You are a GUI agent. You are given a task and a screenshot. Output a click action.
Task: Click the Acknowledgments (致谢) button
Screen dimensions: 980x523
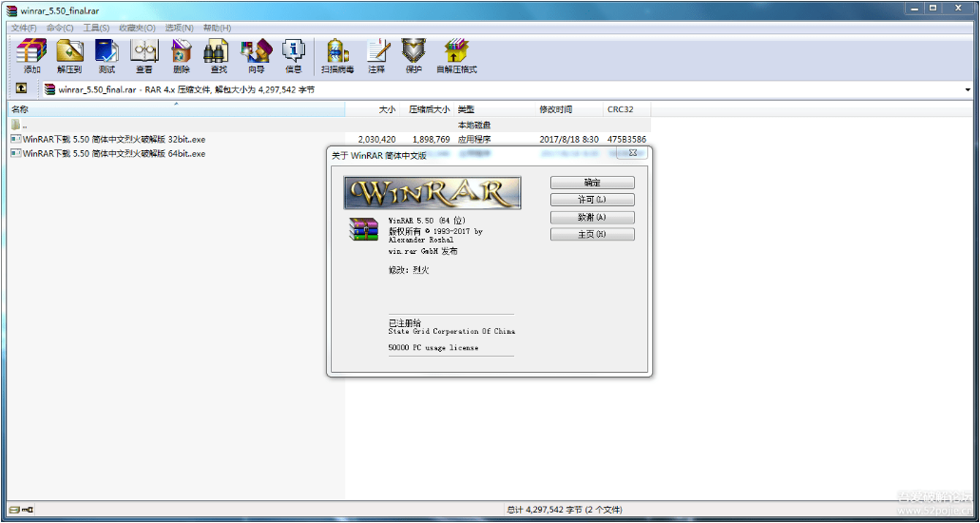coord(592,217)
